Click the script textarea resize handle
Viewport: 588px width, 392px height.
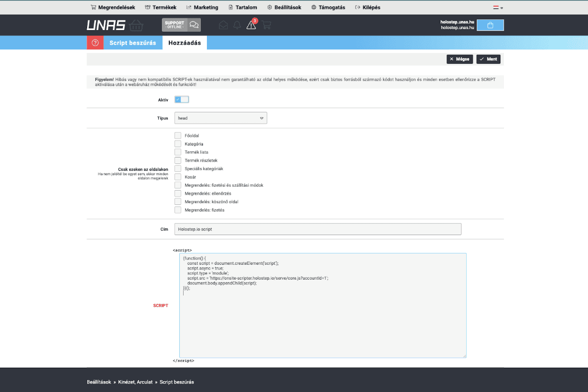pos(464,355)
